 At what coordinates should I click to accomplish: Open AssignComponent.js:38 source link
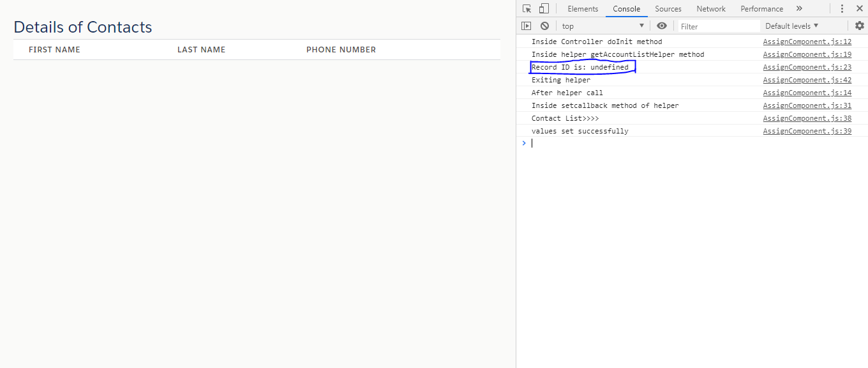point(807,118)
